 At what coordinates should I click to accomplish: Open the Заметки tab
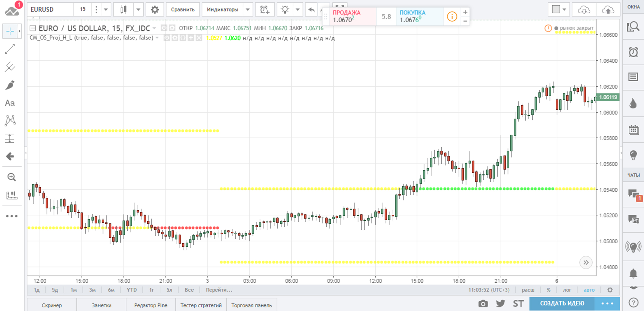click(101, 305)
